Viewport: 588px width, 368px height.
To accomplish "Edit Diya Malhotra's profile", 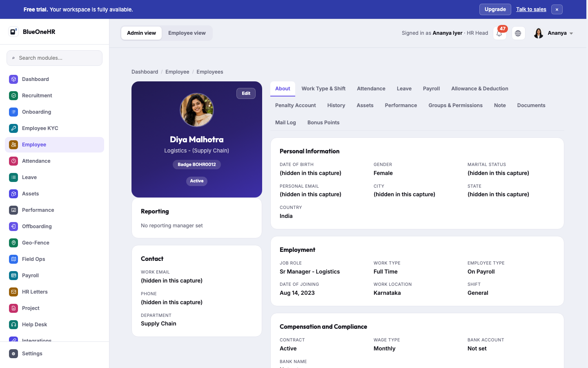I will (x=246, y=94).
